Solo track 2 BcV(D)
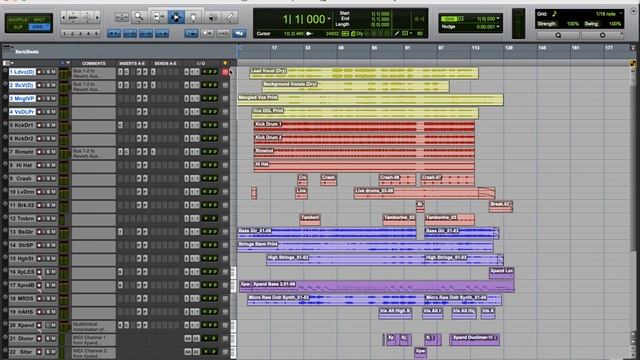 (x=48, y=85)
